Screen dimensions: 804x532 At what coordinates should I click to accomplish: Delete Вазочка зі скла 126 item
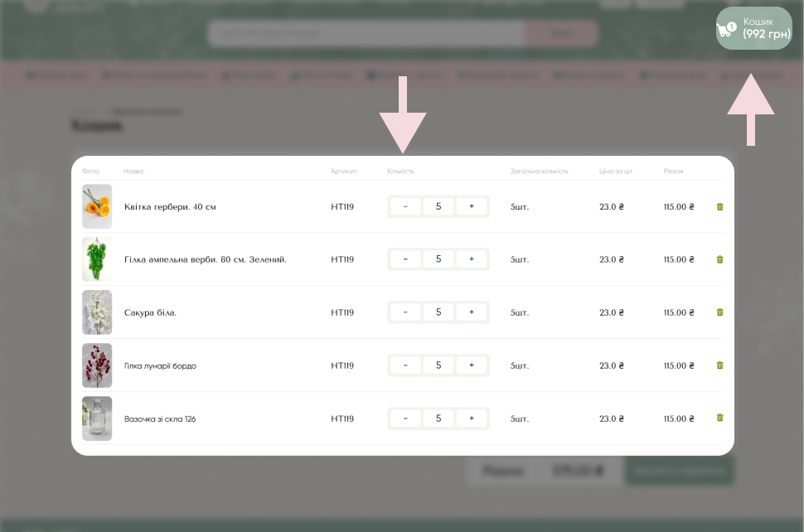[719, 418]
